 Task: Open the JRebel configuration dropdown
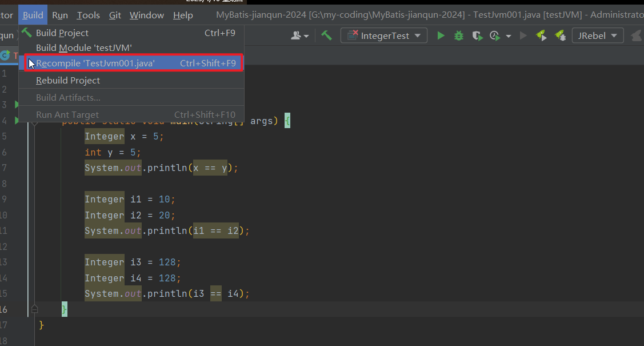pos(598,36)
